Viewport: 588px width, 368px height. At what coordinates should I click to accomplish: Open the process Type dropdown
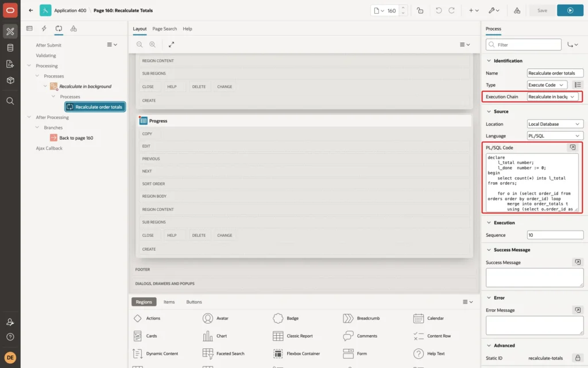(547, 85)
